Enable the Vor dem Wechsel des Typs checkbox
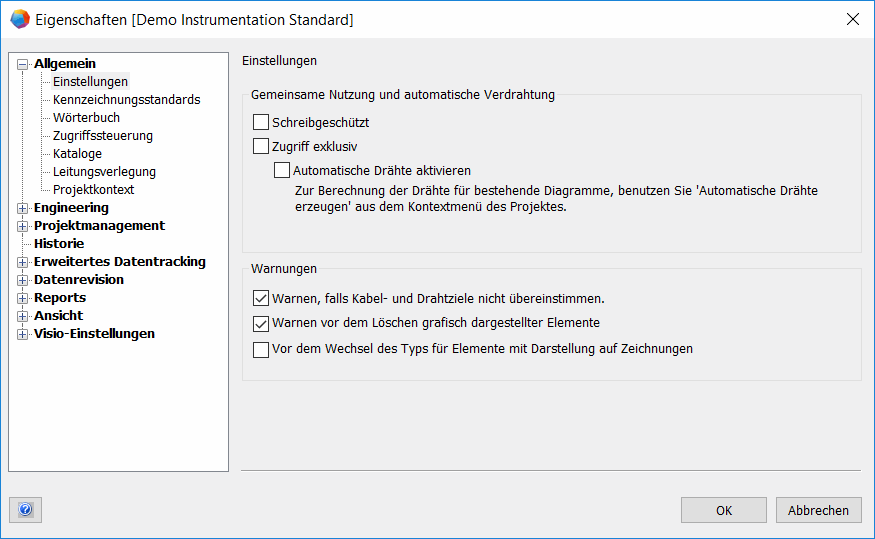Screen dimensions: 875x539 coord(261,349)
